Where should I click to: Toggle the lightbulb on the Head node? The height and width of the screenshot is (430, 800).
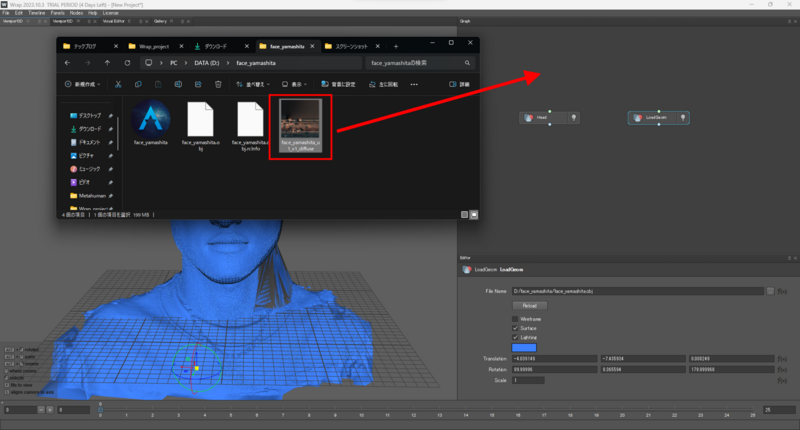click(x=573, y=118)
